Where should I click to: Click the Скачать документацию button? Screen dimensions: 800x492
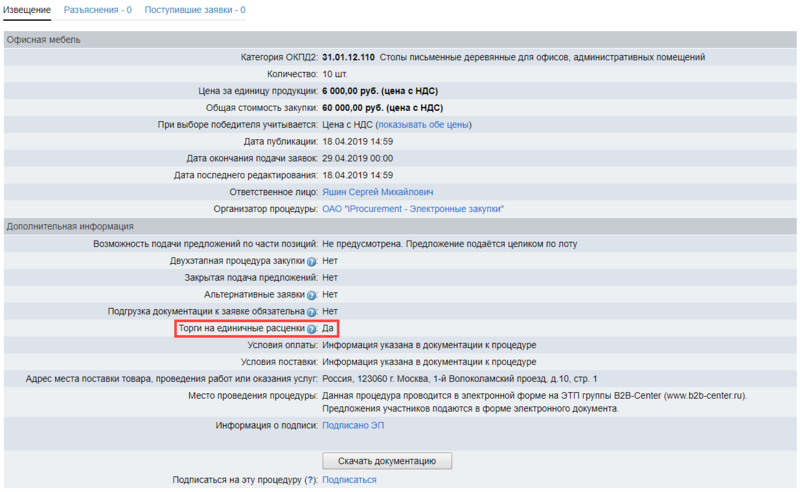[x=387, y=461]
